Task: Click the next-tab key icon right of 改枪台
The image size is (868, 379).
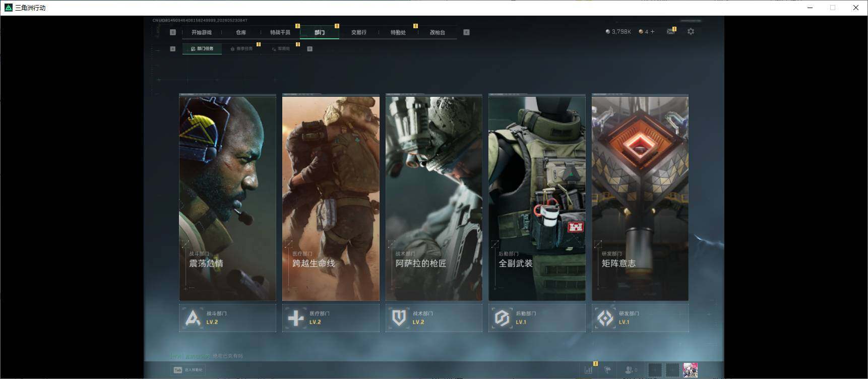Action: click(x=466, y=32)
